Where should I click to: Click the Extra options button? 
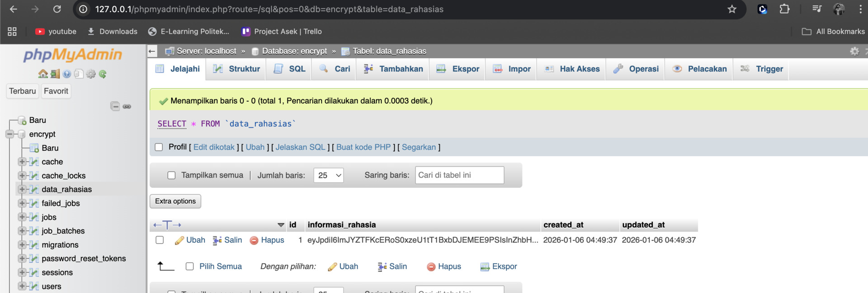click(175, 201)
